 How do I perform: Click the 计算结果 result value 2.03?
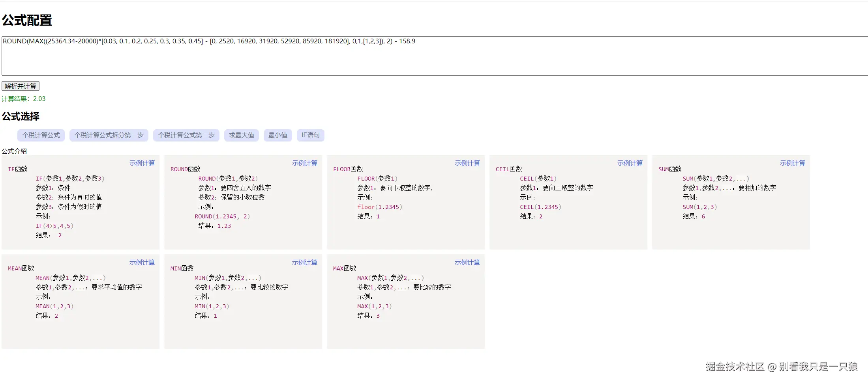pos(40,99)
